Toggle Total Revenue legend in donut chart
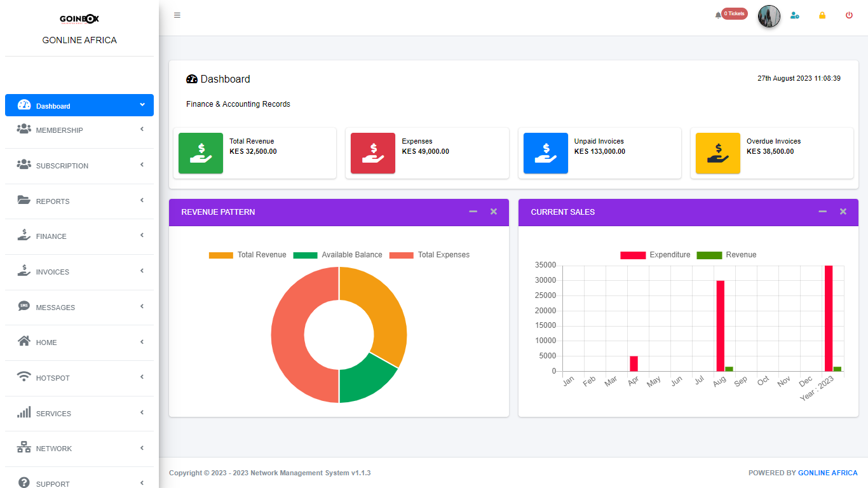This screenshot has width=868, height=488. (x=248, y=255)
